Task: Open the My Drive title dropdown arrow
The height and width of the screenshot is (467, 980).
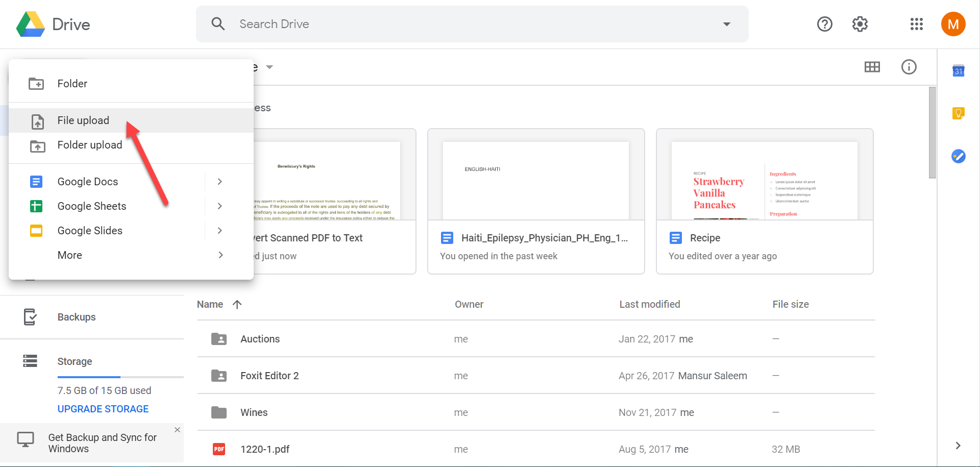Action: (x=269, y=67)
